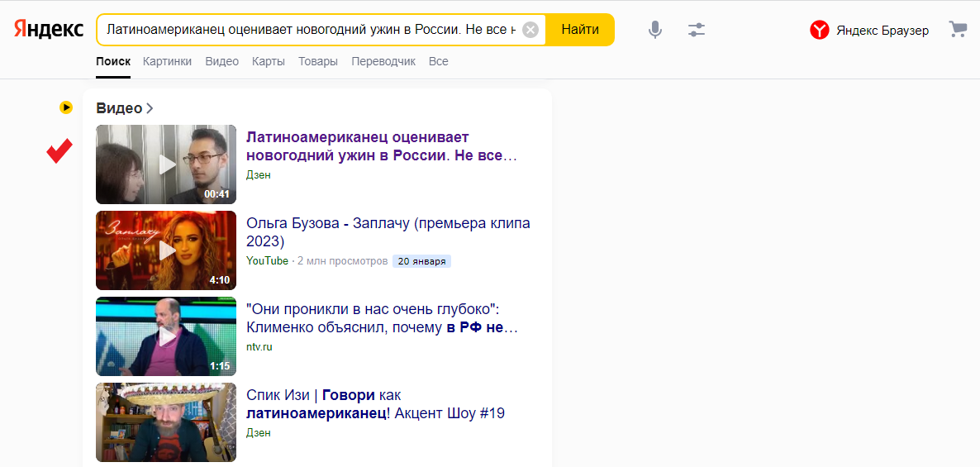Image resolution: width=980 pixels, height=467 pixels.
Task: Clear the search query with X
Action: (x=530, y=30)
